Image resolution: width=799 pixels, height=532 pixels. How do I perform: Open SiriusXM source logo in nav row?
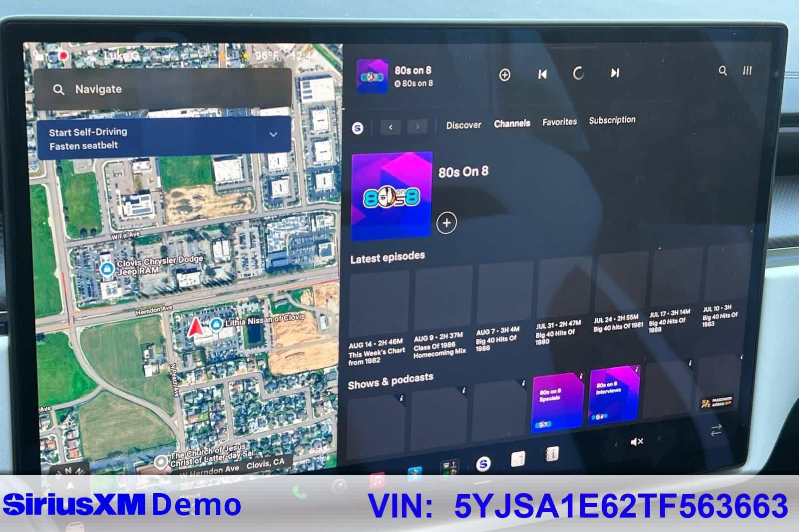coord(358,128)
